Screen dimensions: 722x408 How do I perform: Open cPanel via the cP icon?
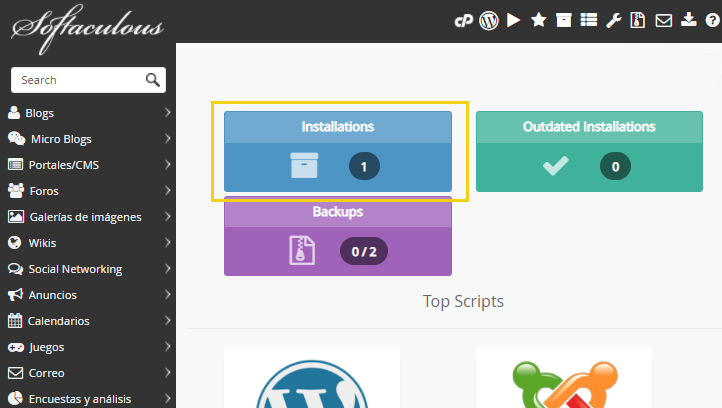click(x=464, y=21)
